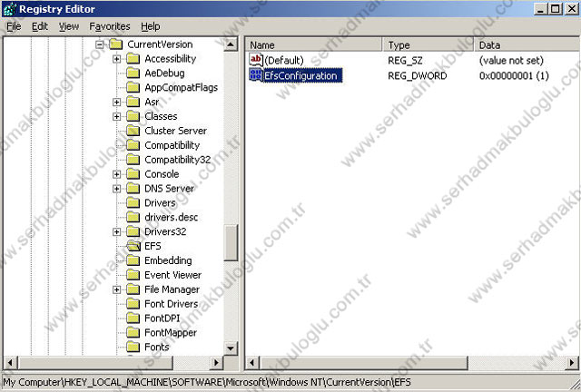This screenshot has height=392, width=581.
Task: Click values pane scroll right arrow
Action: point(573,363)
